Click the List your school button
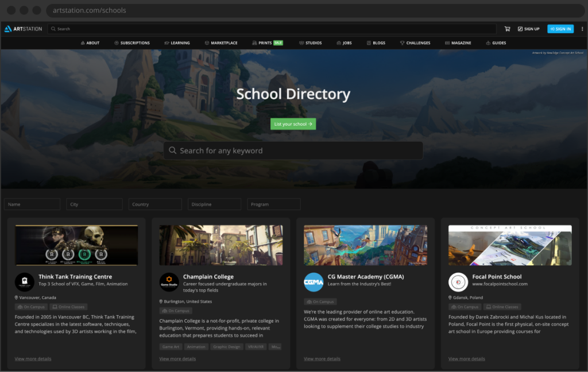This screenshot has height=372, width=588. [x=293, y=124]
